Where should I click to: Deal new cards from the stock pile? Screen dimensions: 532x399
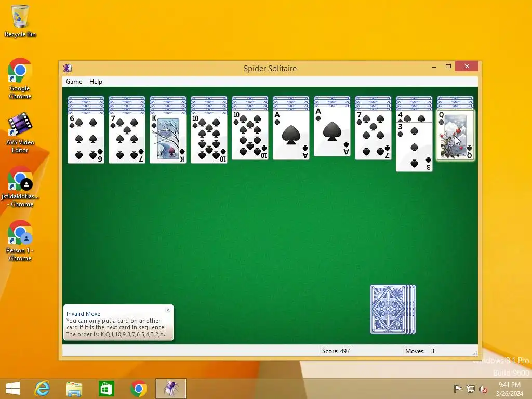(393, 309)
